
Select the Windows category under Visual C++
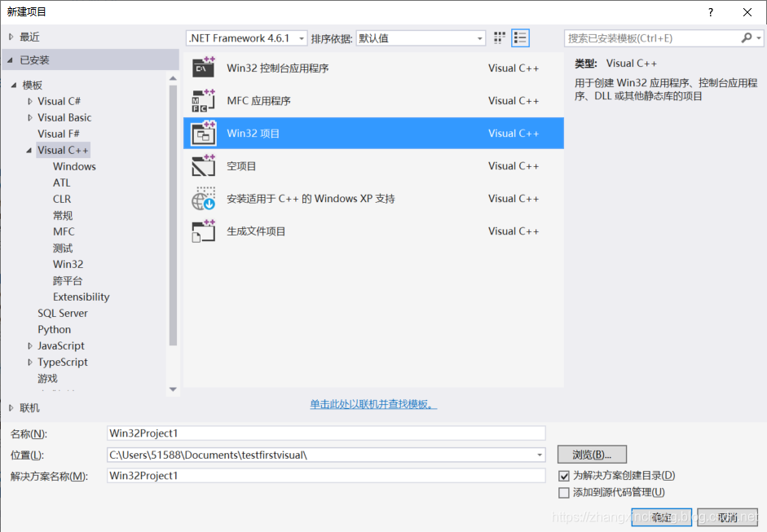[x=74, y=166]
